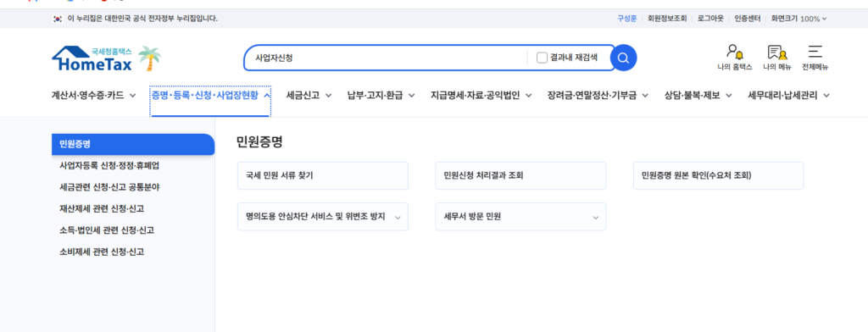Expand 계산서·영수증·카드 menu
This screenshot has height=332, width=868.
[x=93, y=95]
